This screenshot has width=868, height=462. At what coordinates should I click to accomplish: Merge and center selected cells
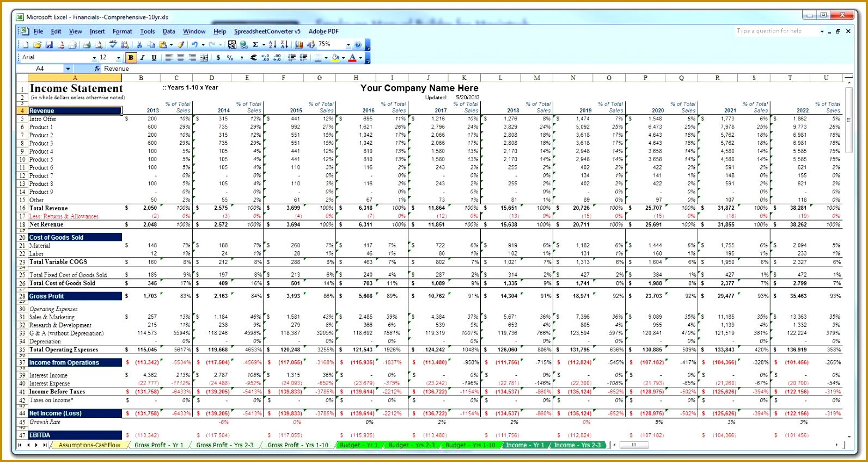(204, 58)
